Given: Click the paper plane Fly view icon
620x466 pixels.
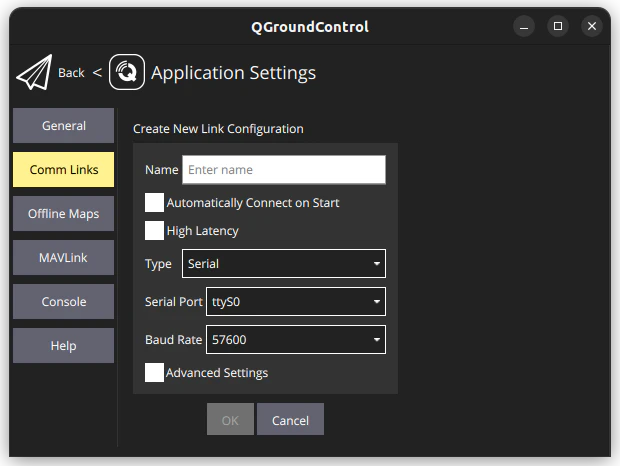Looking at the screenshot, I should [34, 72].
